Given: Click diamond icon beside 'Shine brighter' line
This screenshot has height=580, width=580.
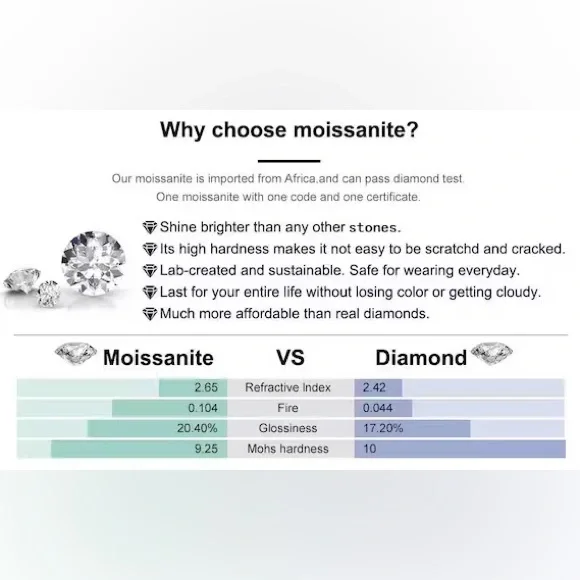Looking at the screenshot, I should point(149,227).
